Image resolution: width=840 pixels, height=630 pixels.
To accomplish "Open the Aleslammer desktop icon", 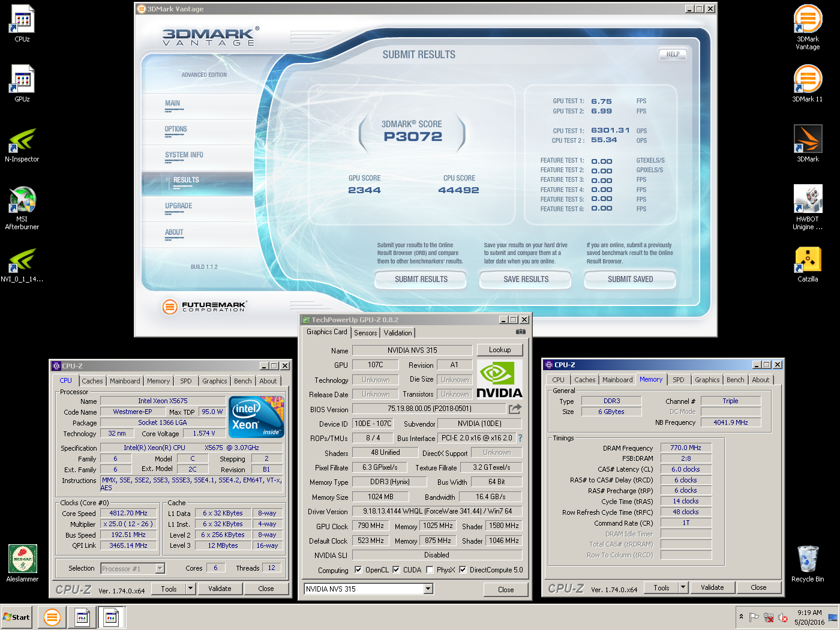I will point(22,563).
